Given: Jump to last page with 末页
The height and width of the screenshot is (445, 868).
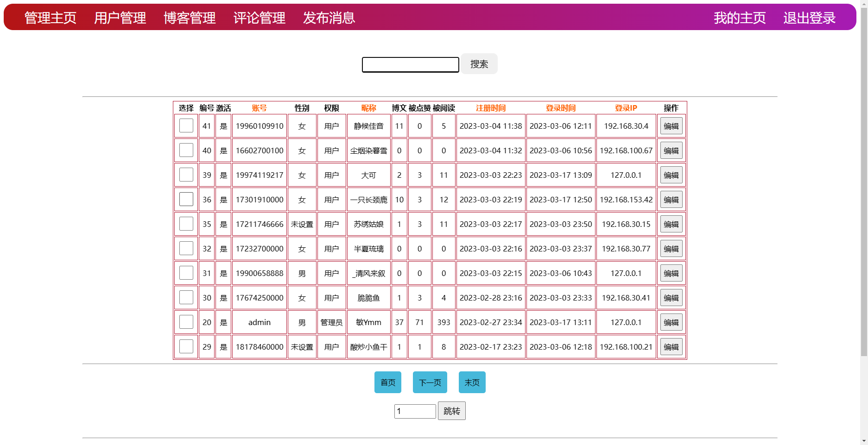Looking at the screenshot, I should 472,382.
